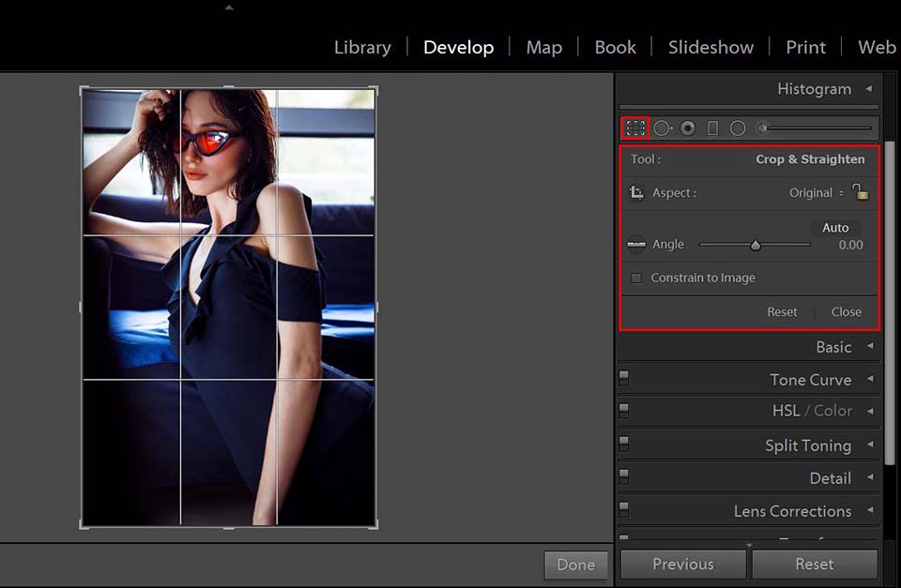Toggle the aspect ratio lock icon
Screen dimensions: 901x588
pos(861,191)
